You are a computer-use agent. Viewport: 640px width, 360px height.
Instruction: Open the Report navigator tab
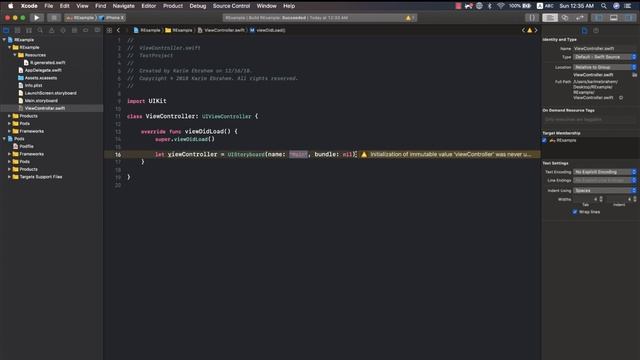97,30
